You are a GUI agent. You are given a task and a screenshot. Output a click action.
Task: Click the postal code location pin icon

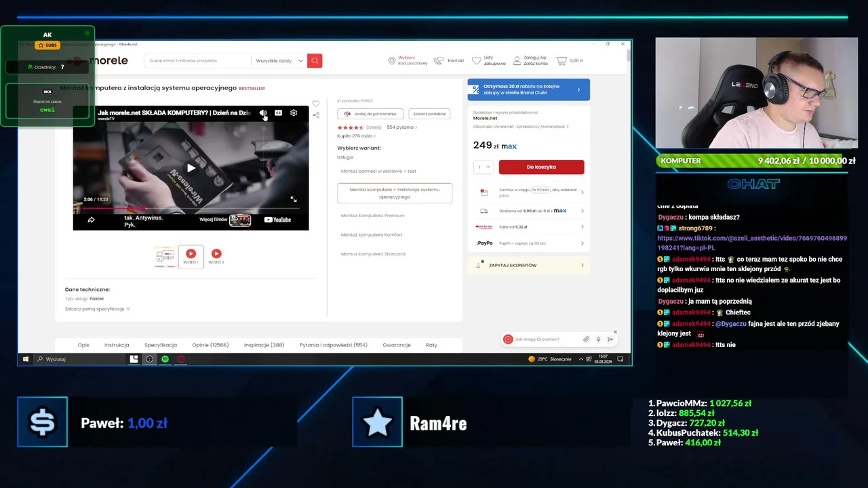pos(391,60)
